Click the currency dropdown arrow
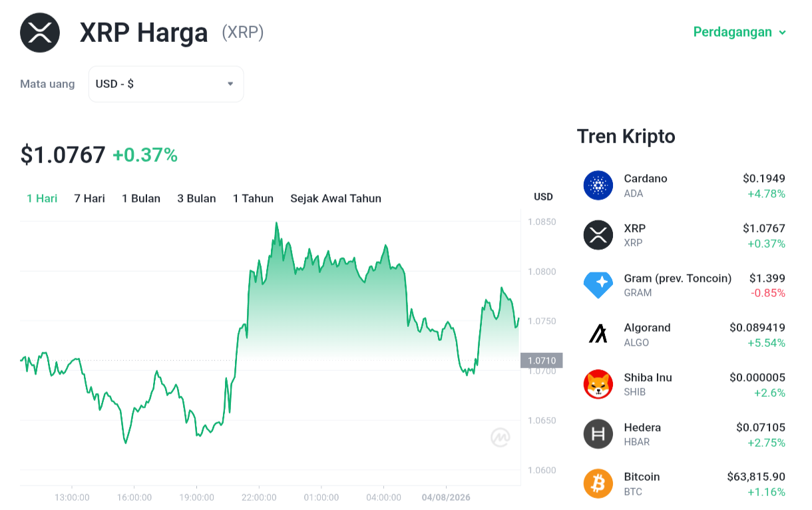Image resolution: width=812 pixels, height=510 pixels. click(230, 84)
